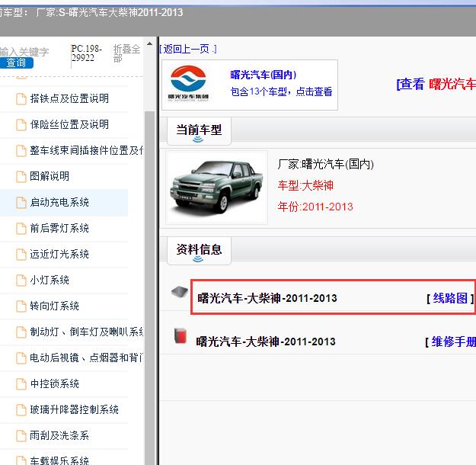The image size is (476, 465).
Task: Click the 曙光汽车 brand logo thumbnail
Action: pos(188,84)
